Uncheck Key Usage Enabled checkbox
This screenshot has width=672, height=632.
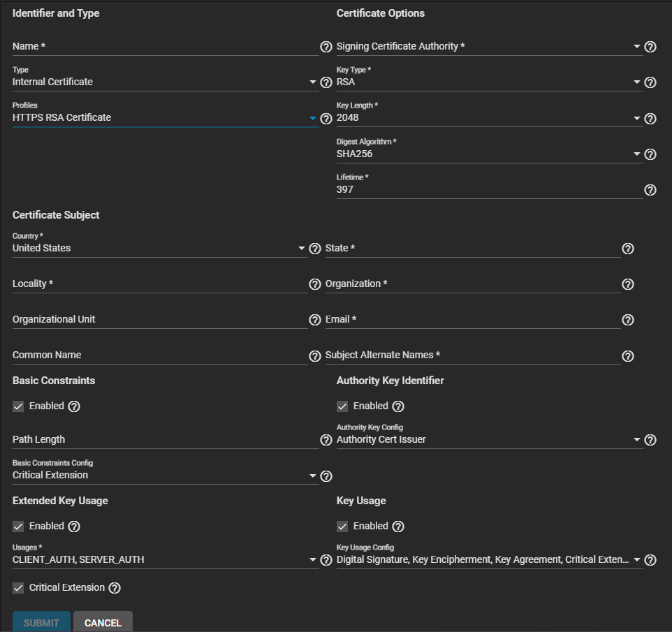tap(342, 527)
